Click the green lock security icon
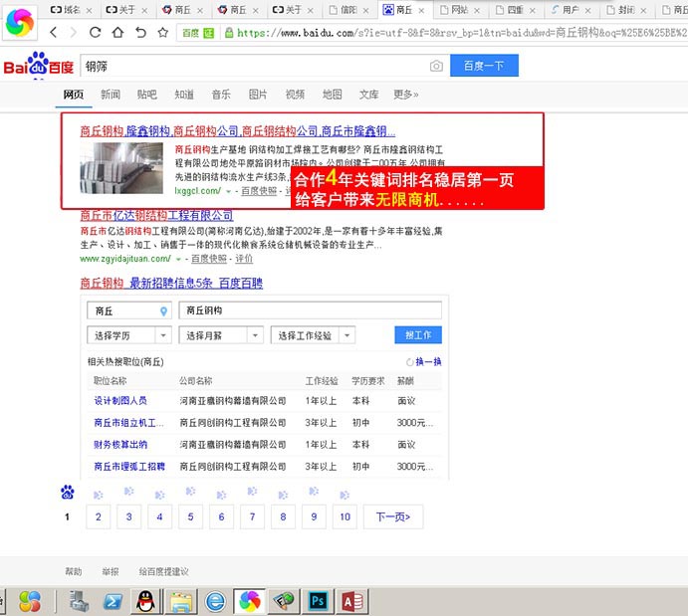The width and height of the screenshot is (688, 616). 229,33
